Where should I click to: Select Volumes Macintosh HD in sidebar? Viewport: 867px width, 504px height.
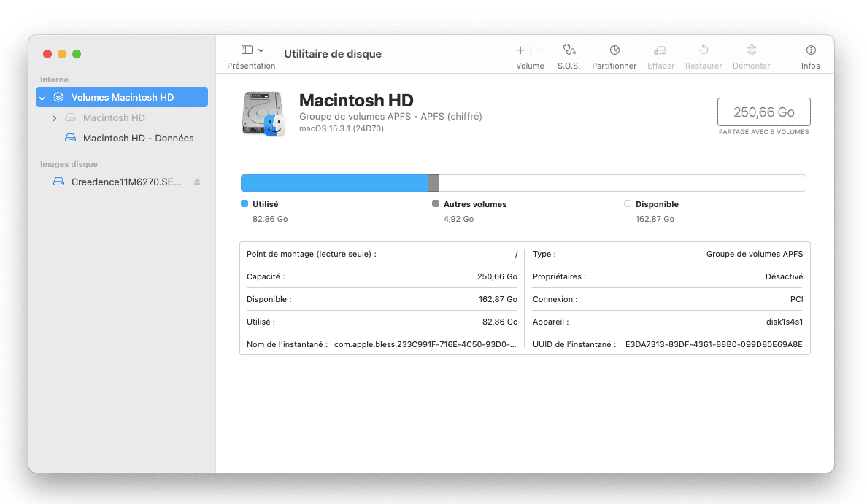[x=122, y=97]
